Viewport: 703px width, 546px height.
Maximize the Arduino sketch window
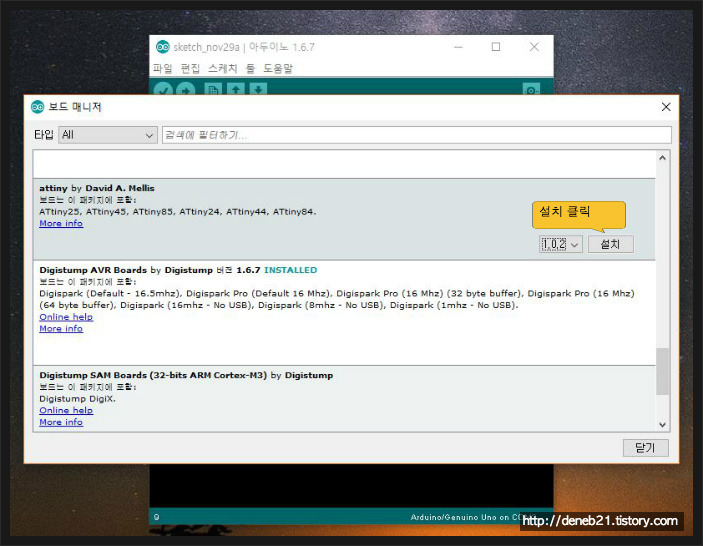pos(496,47)
